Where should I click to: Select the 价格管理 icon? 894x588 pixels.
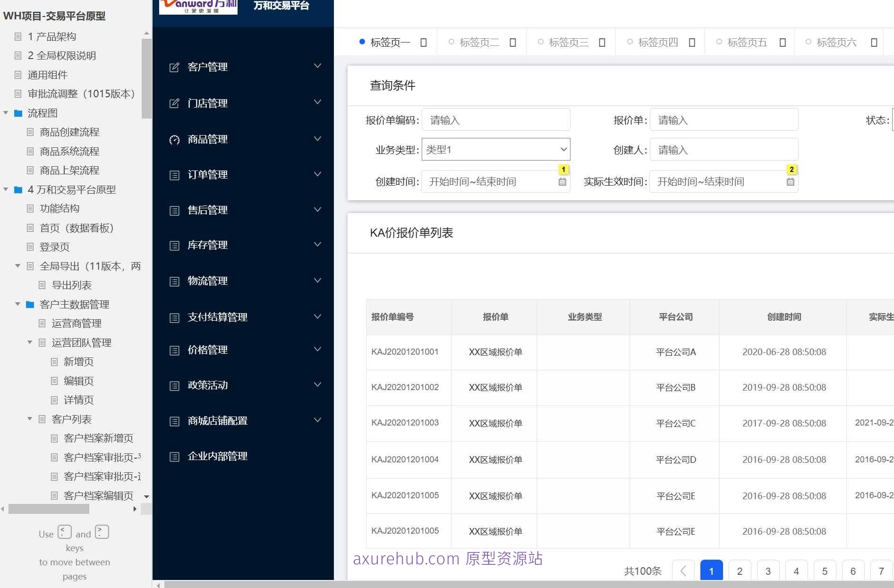tap(174, 349)
